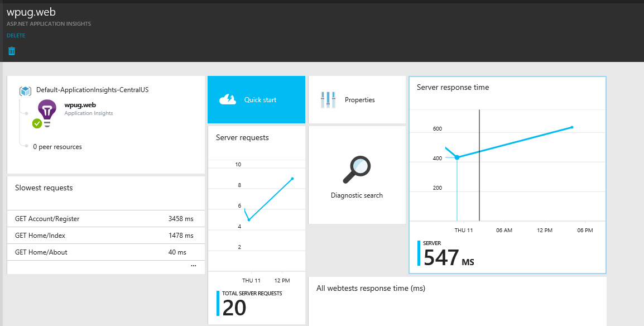Image resolution: width=644 pixels, height=326 pixels.
Task: Click 12 PM label in response time chart
Action: (x=545, y=231)
